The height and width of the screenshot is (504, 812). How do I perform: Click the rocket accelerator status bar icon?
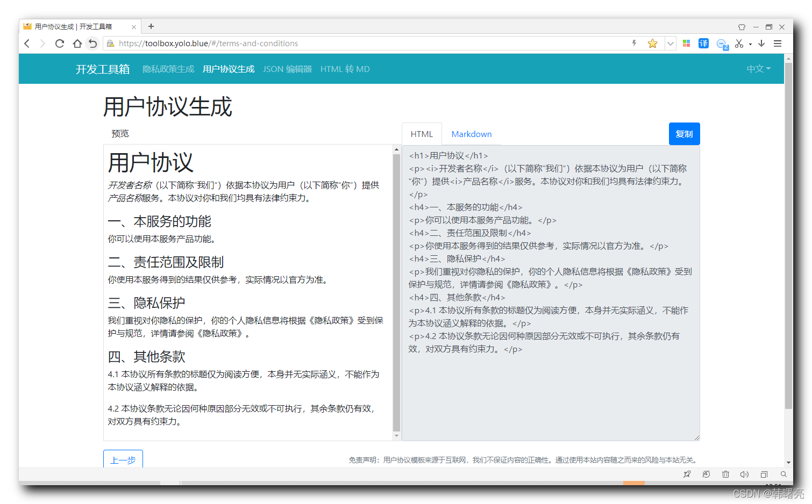[687, 474]
